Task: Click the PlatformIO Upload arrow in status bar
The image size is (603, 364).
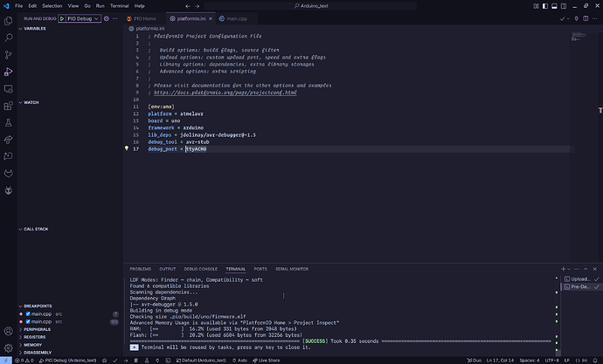Action: [126, 361]
